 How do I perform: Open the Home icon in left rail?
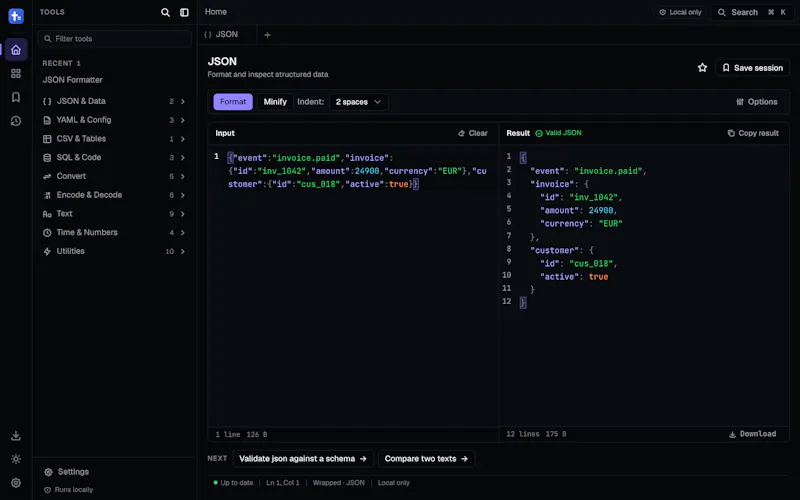point(16,49)
